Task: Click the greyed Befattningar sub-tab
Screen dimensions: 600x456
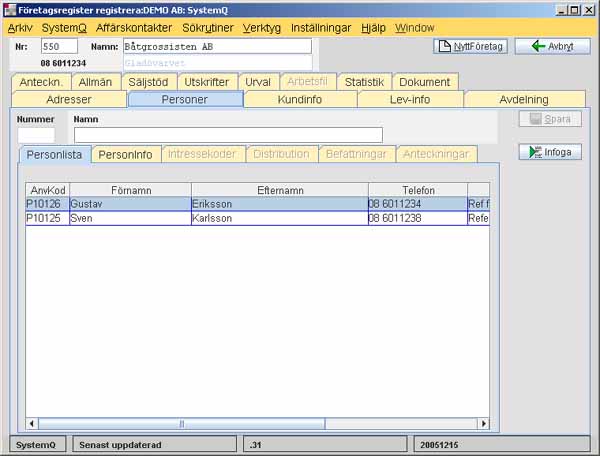Action: coord(356,154)
